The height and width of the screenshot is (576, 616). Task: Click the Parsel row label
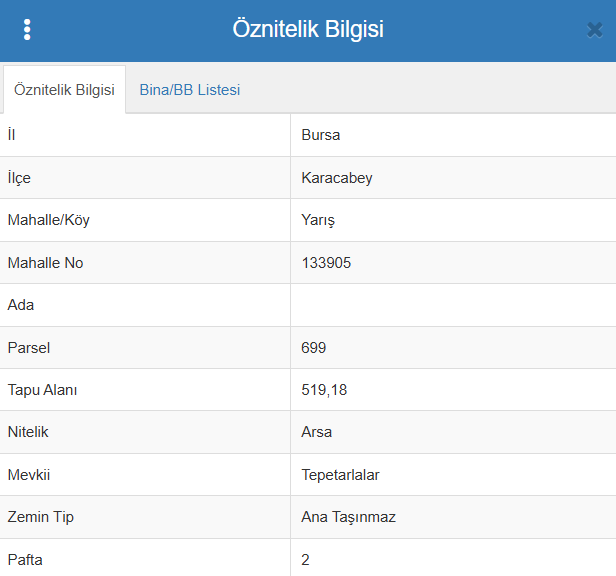coord(29,348)
